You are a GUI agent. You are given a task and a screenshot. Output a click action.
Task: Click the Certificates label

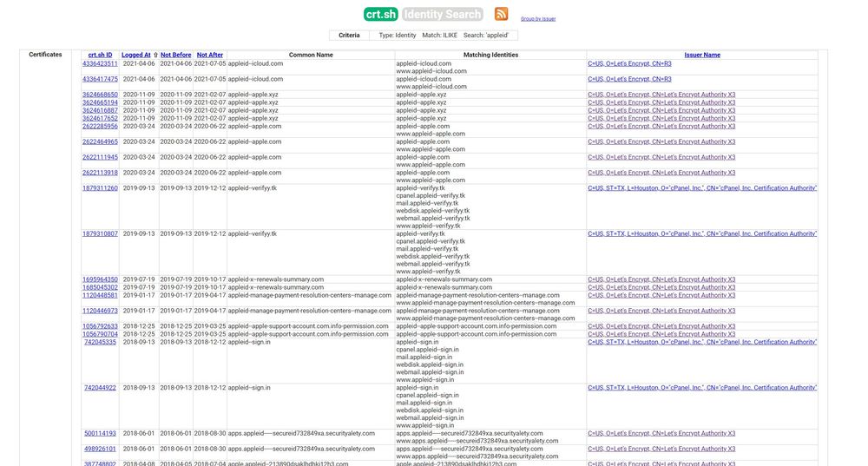coord(45,55)
